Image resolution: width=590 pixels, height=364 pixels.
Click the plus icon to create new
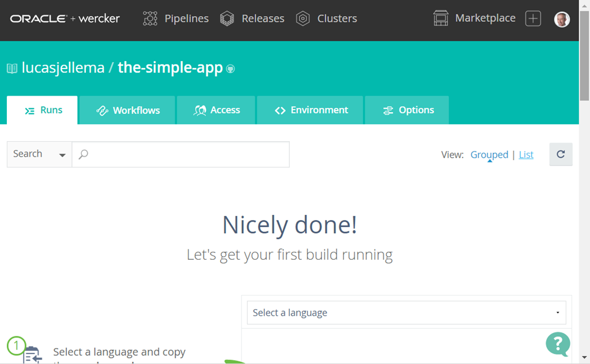[533, 18]
